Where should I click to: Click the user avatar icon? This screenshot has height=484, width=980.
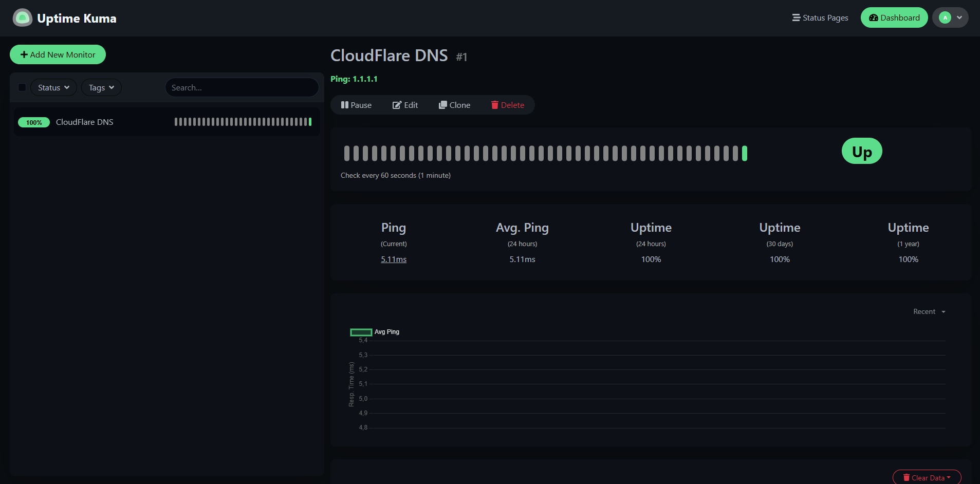(945, 17)
